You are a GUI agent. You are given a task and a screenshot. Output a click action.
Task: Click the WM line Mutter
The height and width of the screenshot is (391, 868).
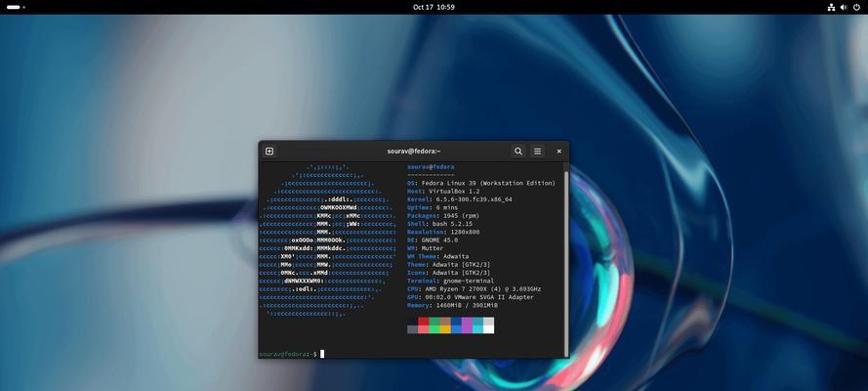click(x=425, y=248)
